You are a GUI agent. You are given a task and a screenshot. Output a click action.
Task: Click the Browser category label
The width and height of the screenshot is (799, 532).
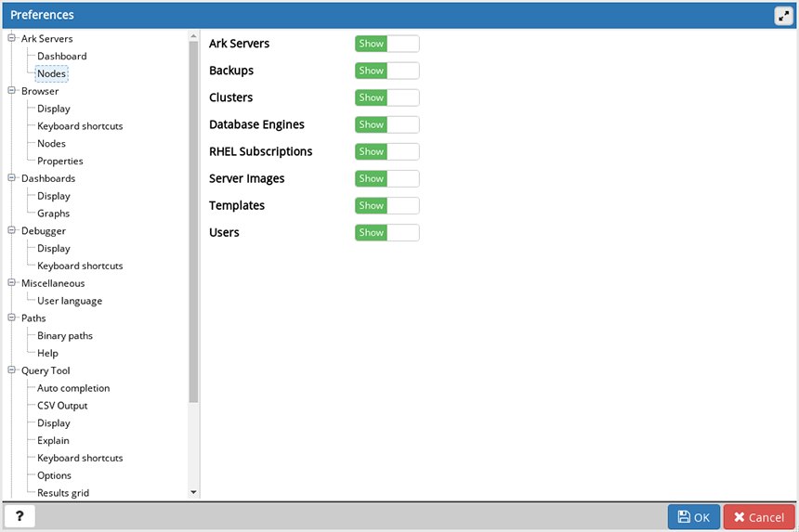click(40, 91)
